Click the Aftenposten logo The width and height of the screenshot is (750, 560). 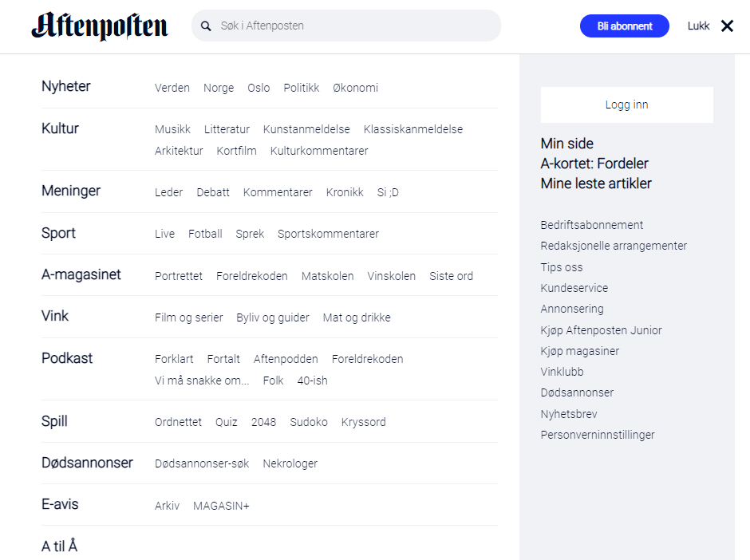pyautogui.click(x=100, y=26)
